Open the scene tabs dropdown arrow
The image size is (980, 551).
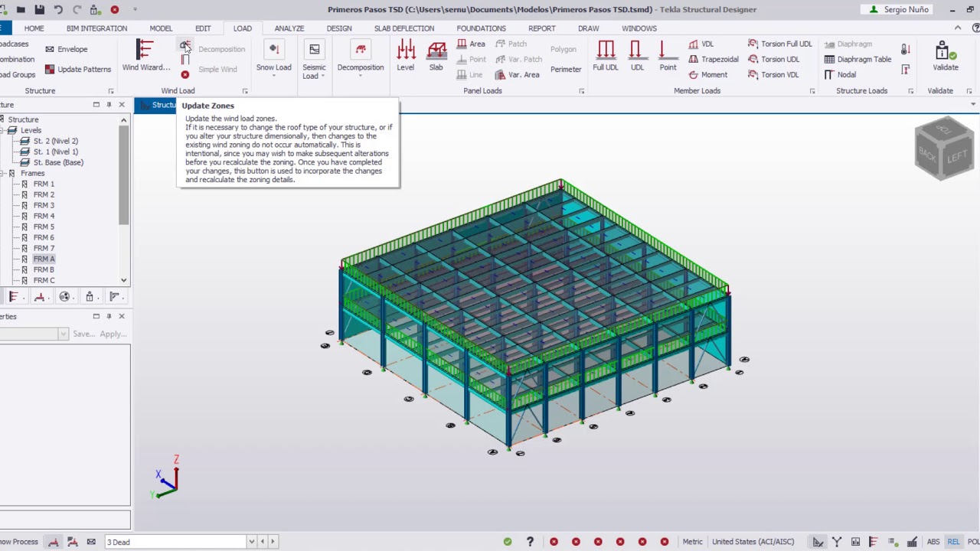pyautogui.click(x=973, y=105)
